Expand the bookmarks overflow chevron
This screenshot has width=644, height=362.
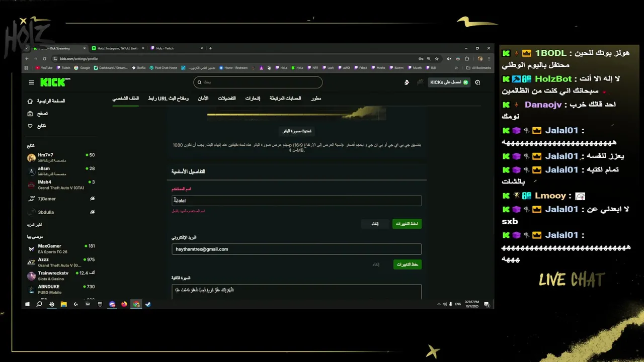pos(457,68)
